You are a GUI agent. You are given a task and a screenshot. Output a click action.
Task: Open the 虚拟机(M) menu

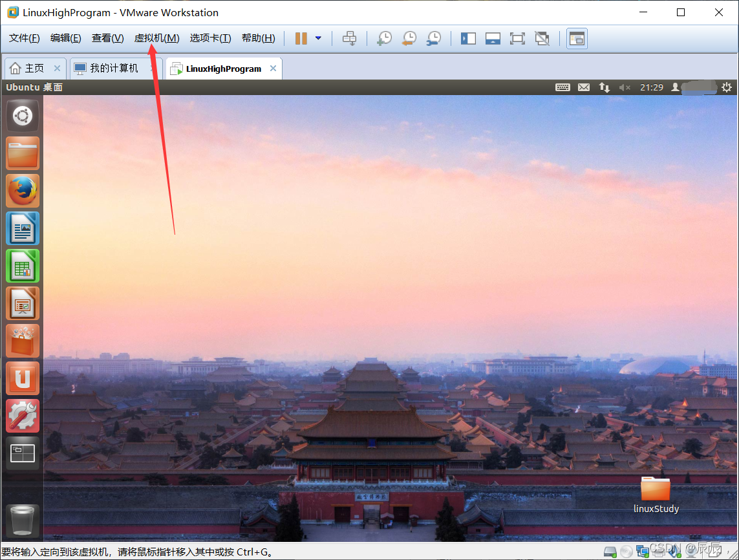click(x=156, y=38)
